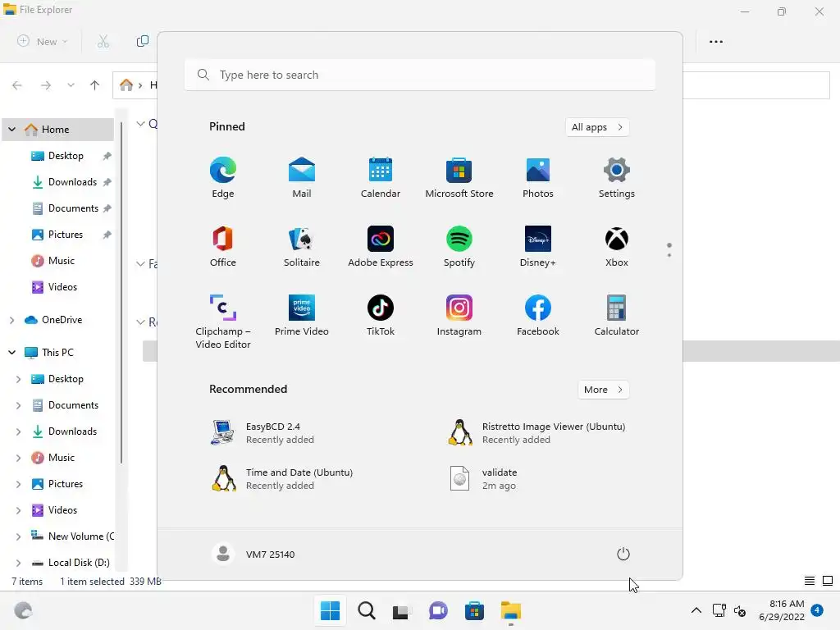Open notifications badge showing 4
The image size is (840, 630).
coord(817,610)
